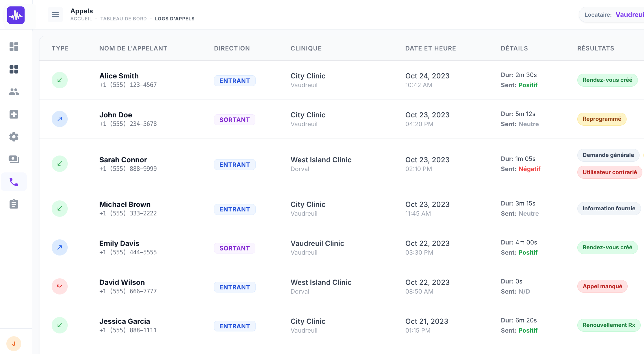
Task: Sort by Date et heure column header
Action: (430, 48)
